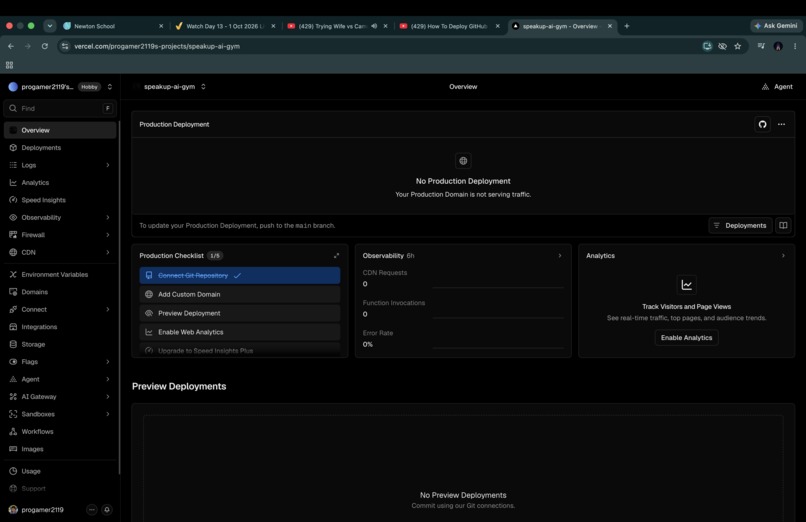Expand the Connect submenu
Viewport: 806px width, 522px height.
coord(108,309)
